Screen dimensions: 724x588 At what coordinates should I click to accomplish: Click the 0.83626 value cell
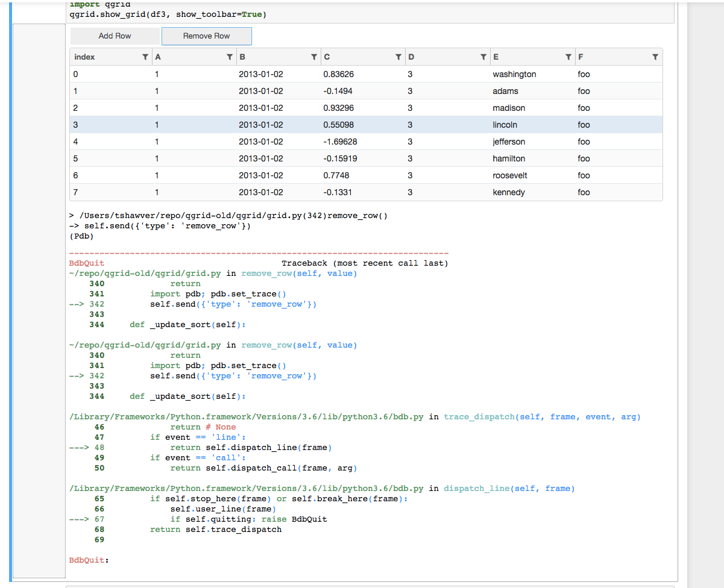[339, 74]
